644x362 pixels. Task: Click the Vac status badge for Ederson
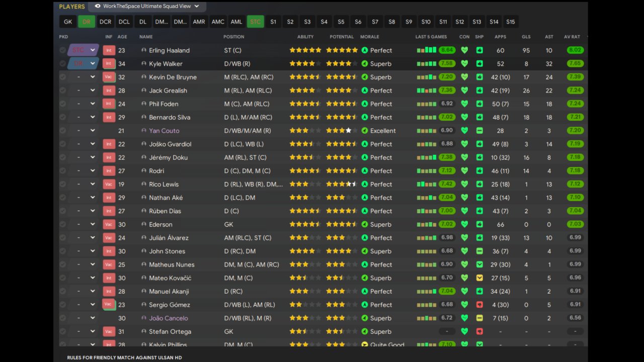point(109,224)
